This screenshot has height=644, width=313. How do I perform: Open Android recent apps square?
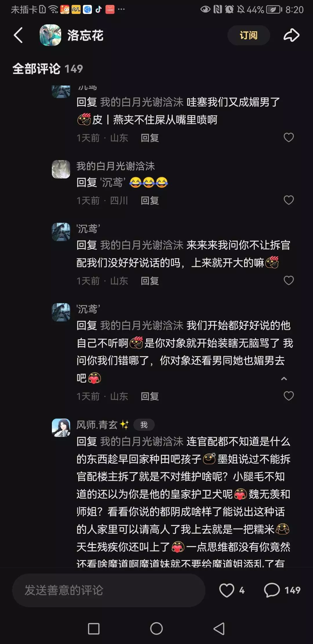click(x=94, y=629)
